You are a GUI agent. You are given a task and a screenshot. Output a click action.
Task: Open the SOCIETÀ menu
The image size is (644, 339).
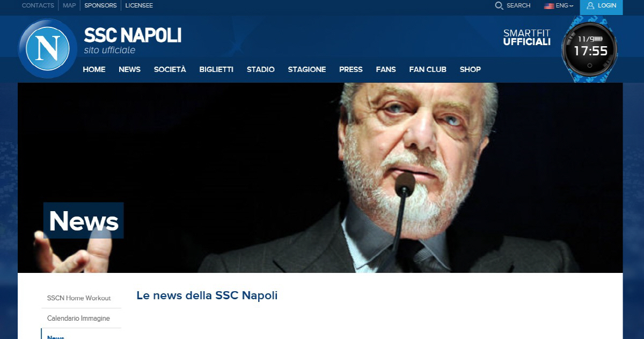coord(170,69)
